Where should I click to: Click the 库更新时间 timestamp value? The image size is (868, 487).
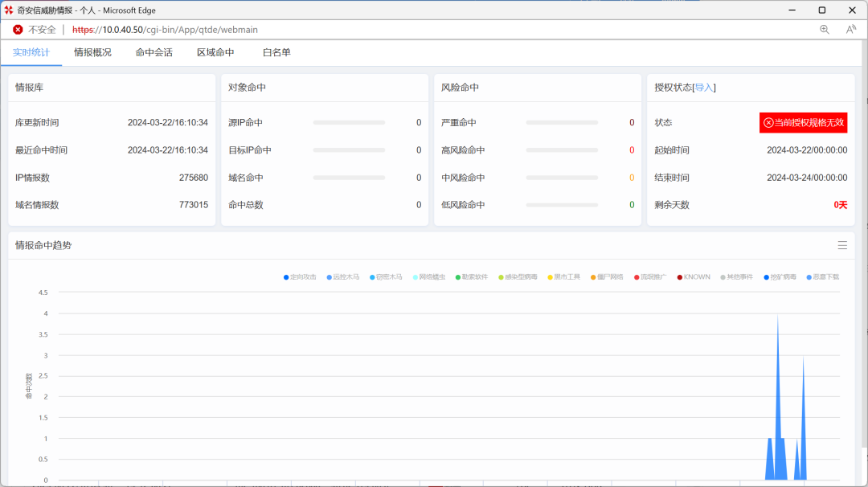[168, 122]
